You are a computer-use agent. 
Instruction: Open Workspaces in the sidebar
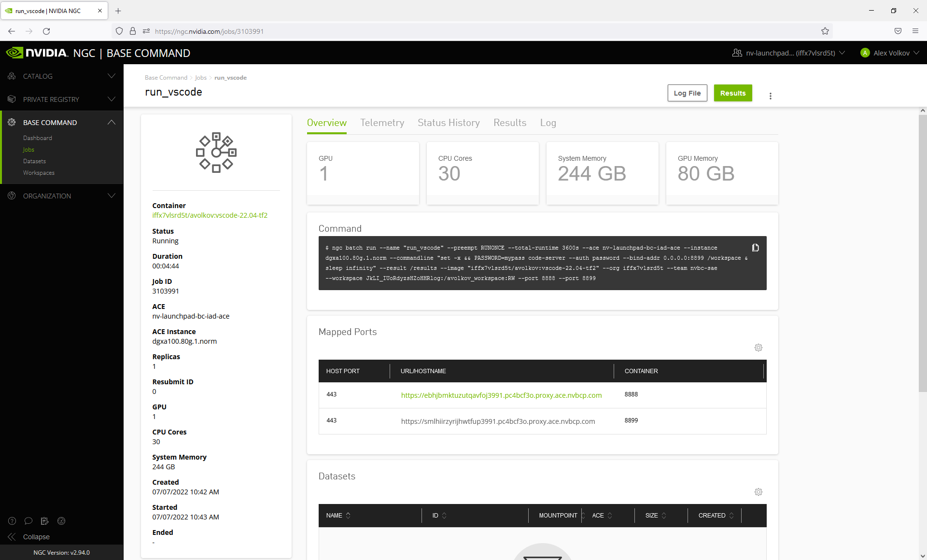coord(39,173)
